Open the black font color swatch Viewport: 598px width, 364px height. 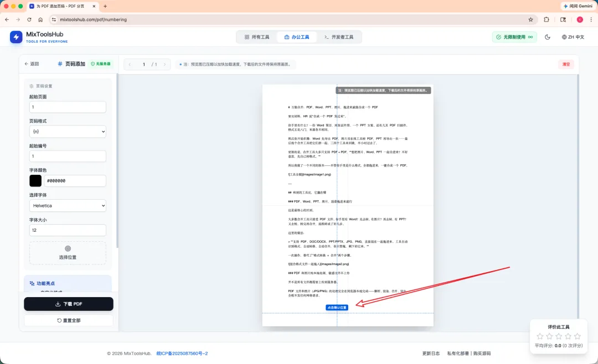[35, 181]
